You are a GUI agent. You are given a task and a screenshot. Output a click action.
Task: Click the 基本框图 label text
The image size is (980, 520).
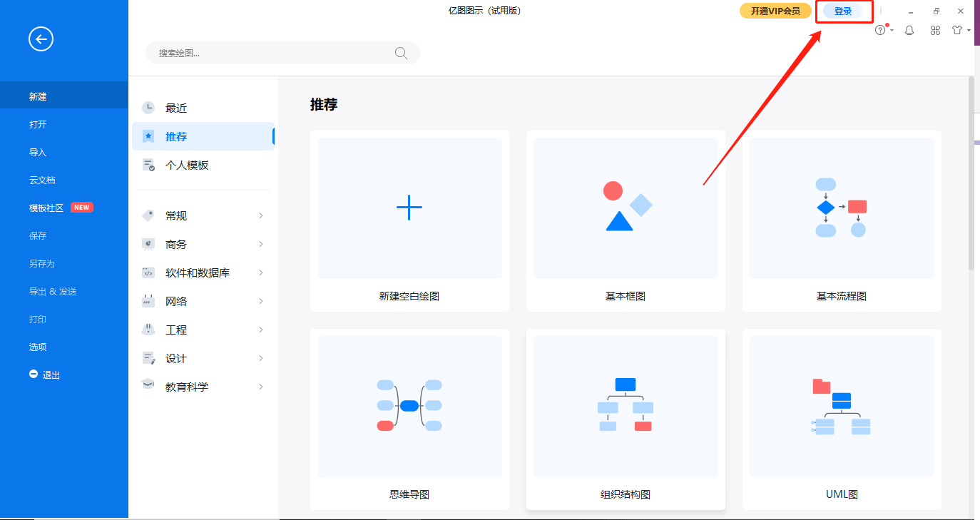626,296
